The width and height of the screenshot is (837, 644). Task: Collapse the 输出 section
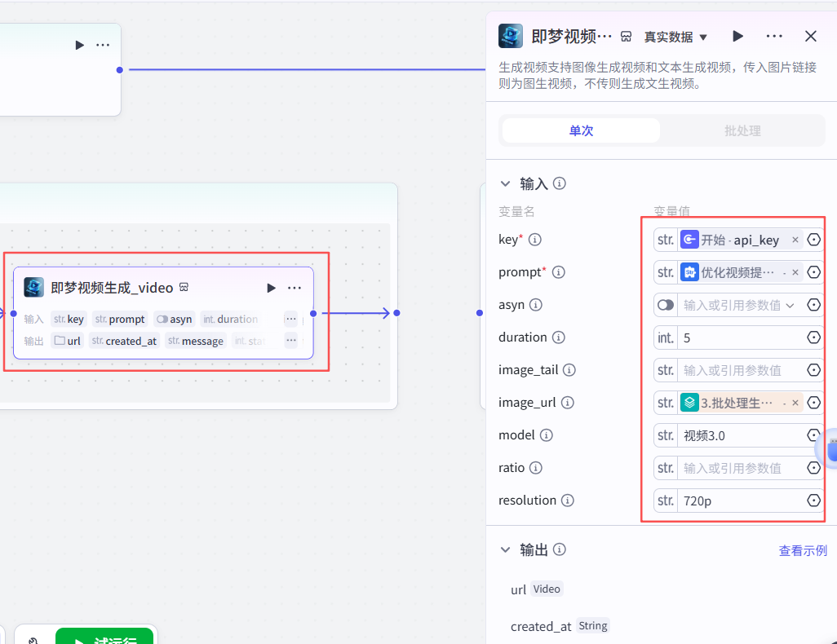pos(505,549)
